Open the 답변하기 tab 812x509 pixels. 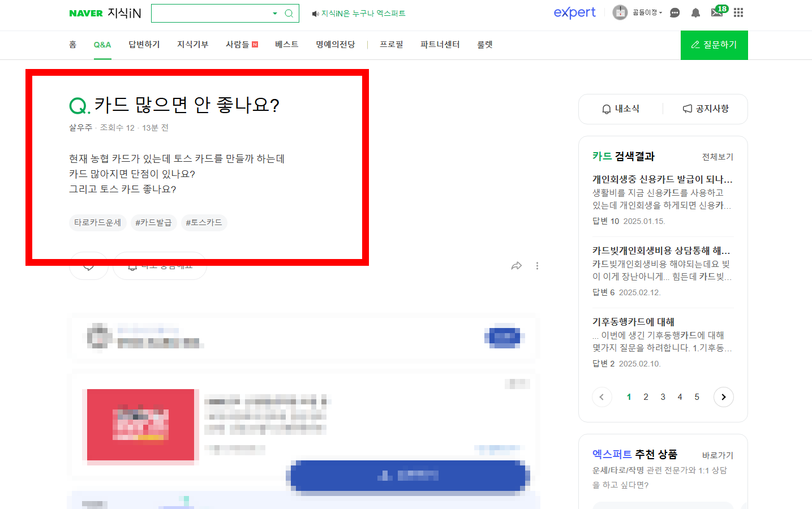[x=144, y=45]
